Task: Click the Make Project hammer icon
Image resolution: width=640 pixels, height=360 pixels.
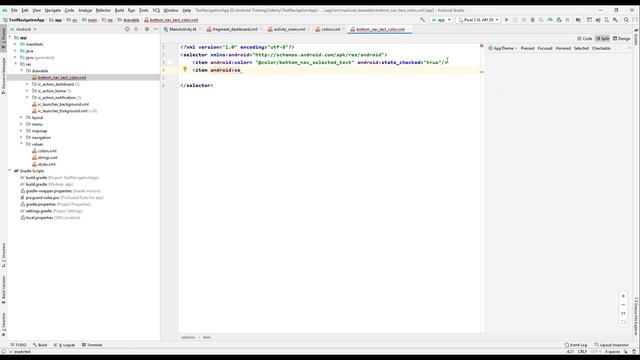Action: point(422,20)
